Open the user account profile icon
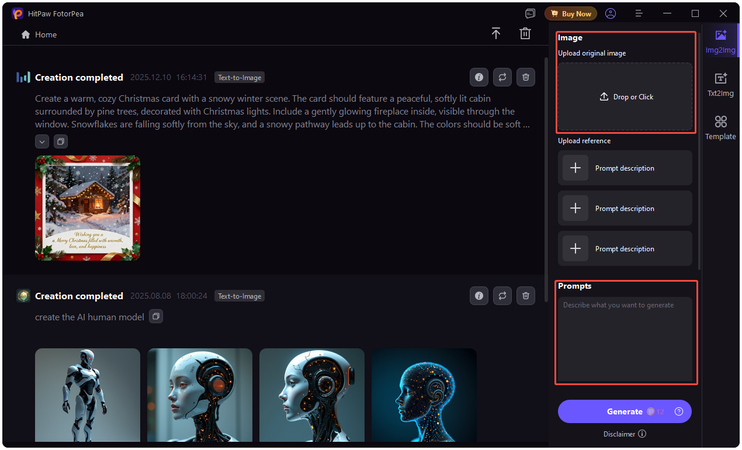Screen dimensions: 742x450 (610, 14)
